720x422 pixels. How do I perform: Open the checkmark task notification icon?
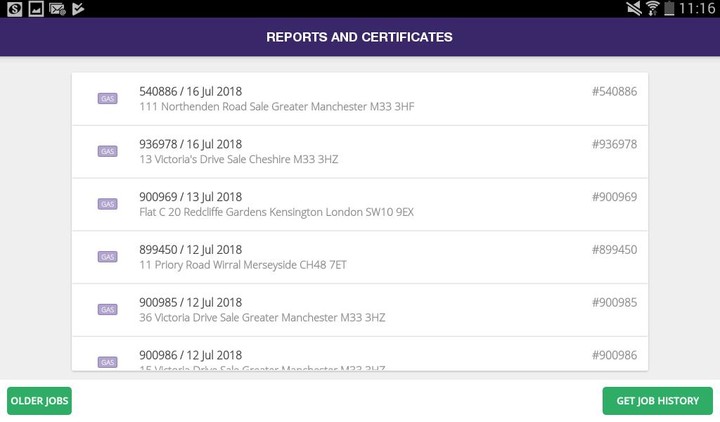78,8
